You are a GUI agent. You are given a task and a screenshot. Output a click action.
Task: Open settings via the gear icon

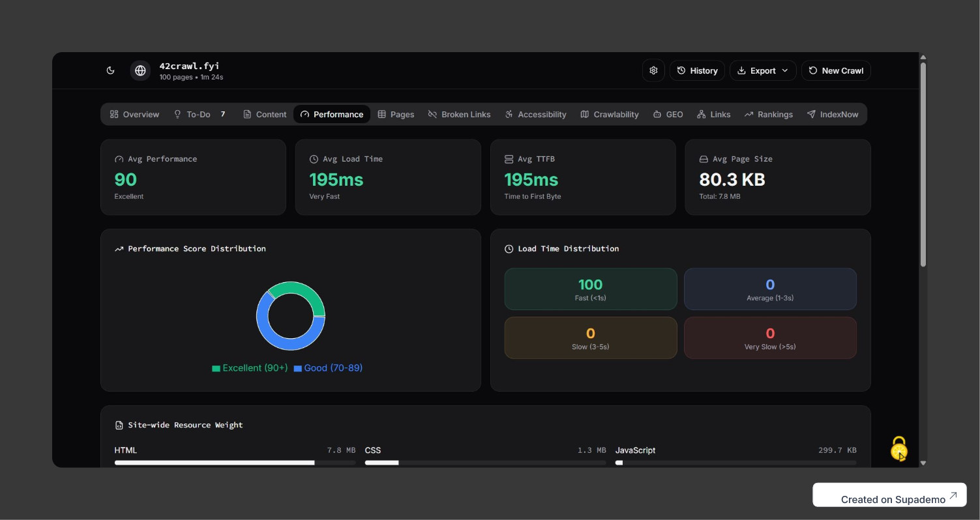(x=653, y=70)
